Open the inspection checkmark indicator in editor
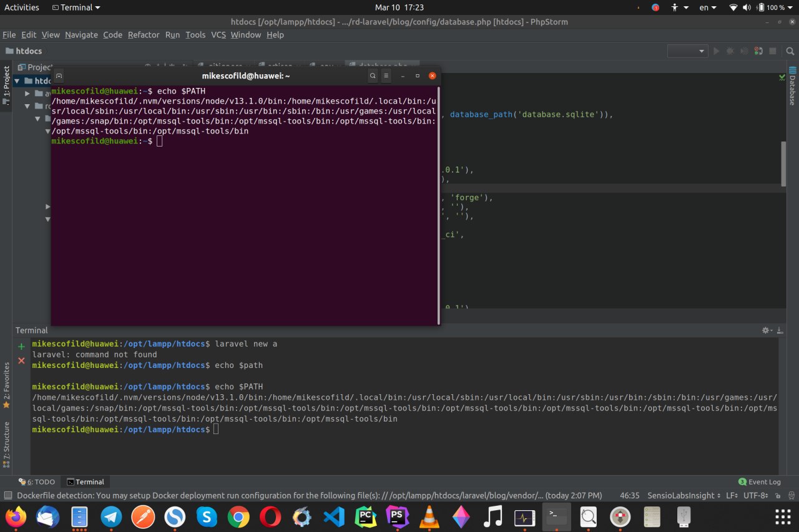Viewport: 799px width, 532px height. click(x=782, y=77)
